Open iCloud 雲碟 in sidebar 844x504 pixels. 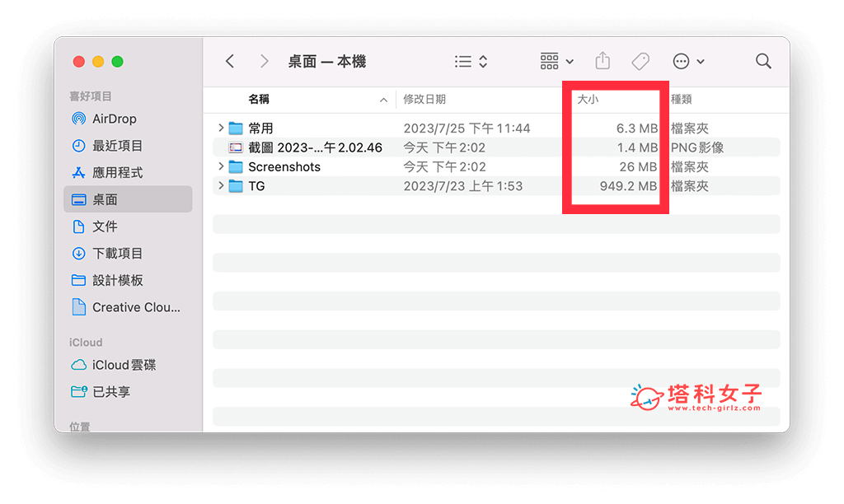[x=128, y=365]
